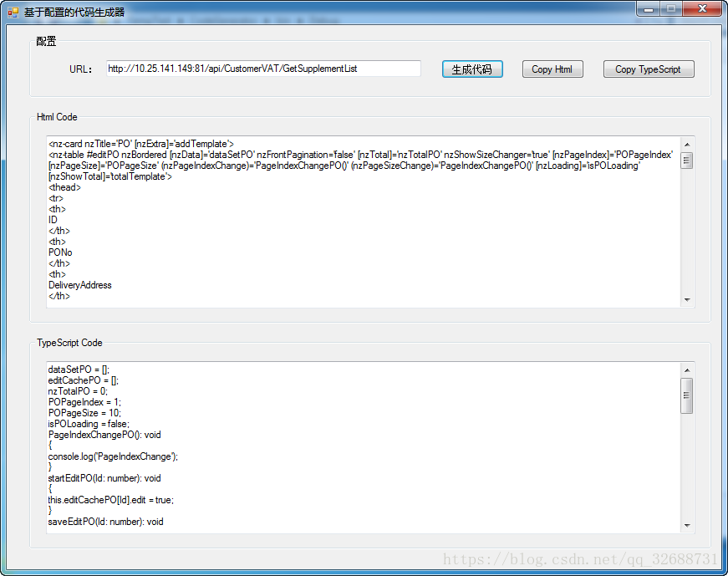Click the <nz-card nzTitle='PO' line
Image resolution: width=728 pixels, height=576 pixels.
(x=141, y=144)
